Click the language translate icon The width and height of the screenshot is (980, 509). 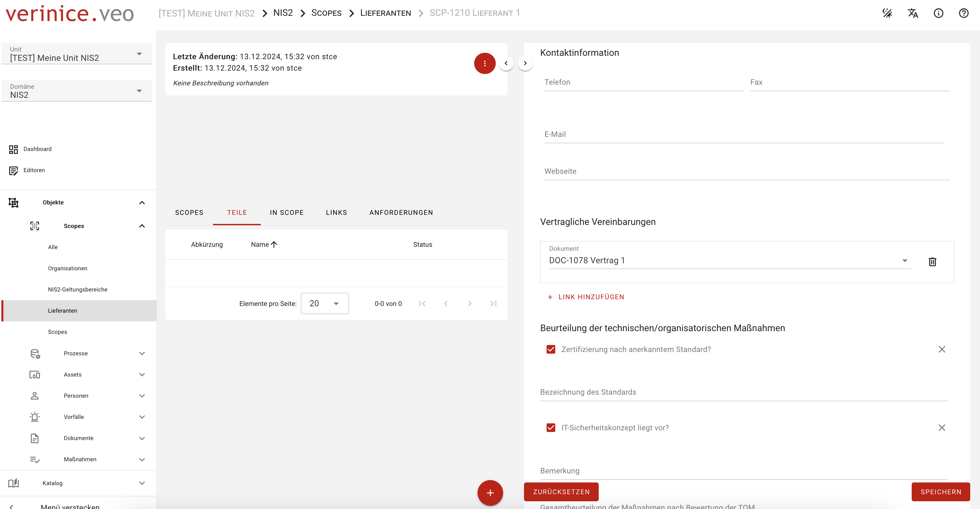913,13
